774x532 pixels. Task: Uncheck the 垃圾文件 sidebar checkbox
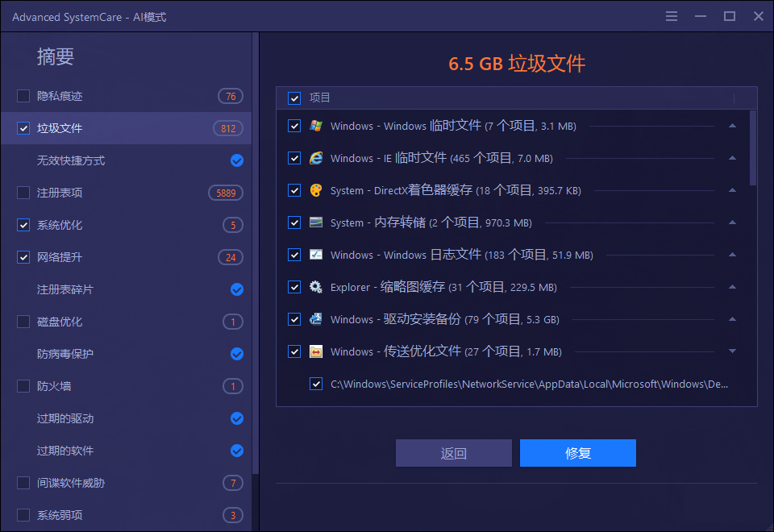pos(23,128)
